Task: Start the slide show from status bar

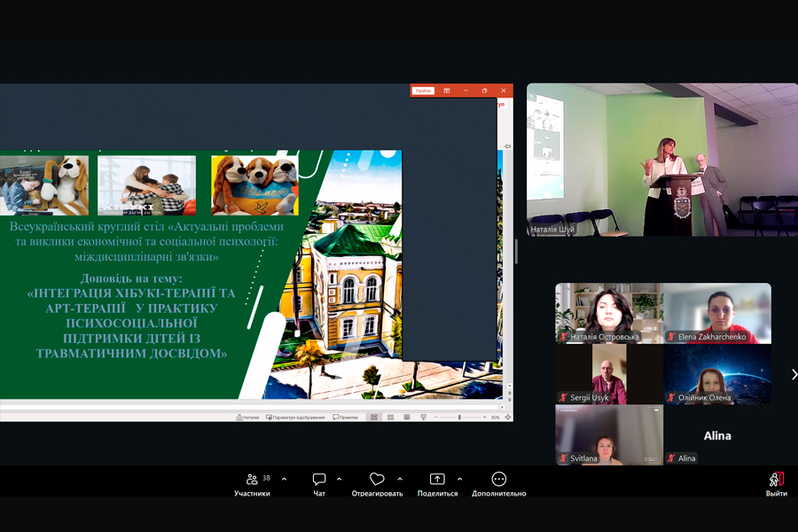Action: tap(423, 418)
